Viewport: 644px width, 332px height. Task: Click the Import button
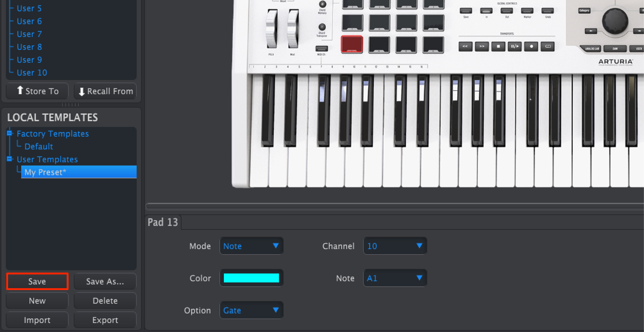[x=37, y=320]
